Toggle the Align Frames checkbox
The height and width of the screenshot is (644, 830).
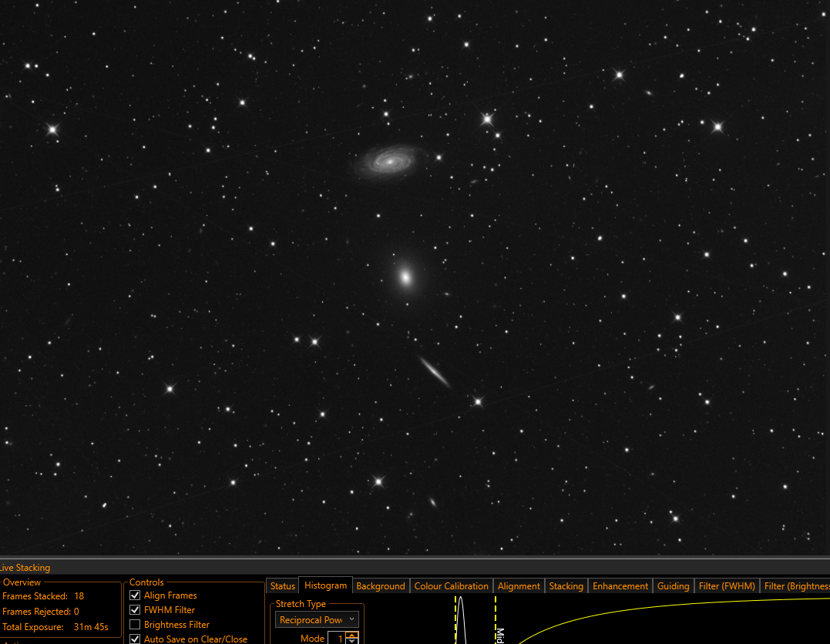click(135, 595)
